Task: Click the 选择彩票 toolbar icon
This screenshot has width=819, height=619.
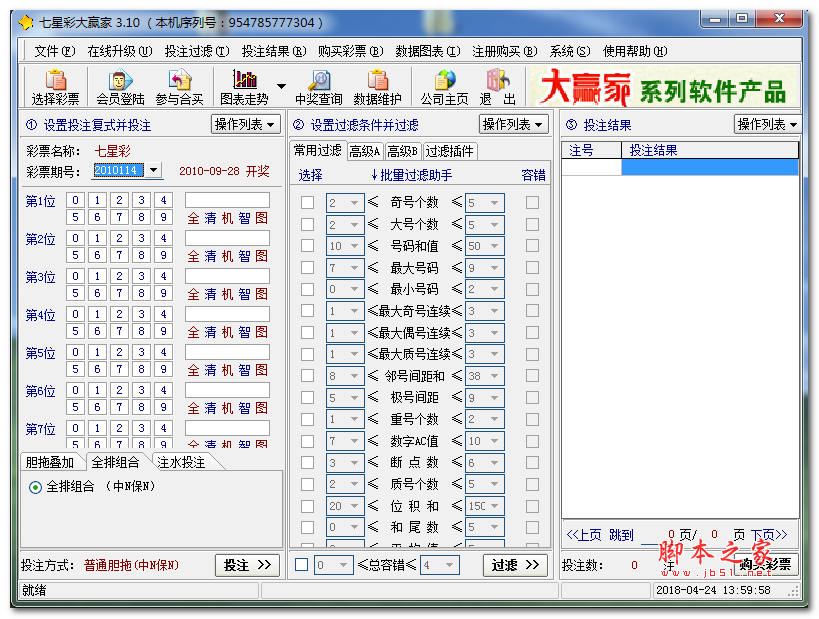Action: click(x=56, y=87)
